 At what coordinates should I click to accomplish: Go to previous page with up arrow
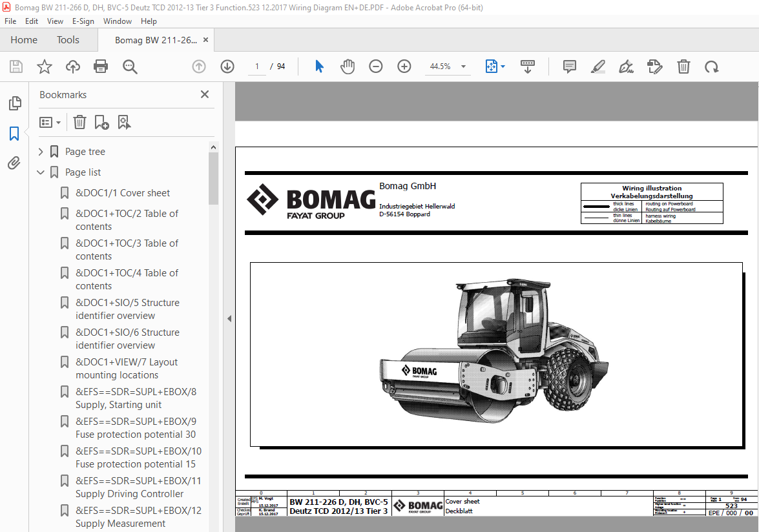click(198, 66)
